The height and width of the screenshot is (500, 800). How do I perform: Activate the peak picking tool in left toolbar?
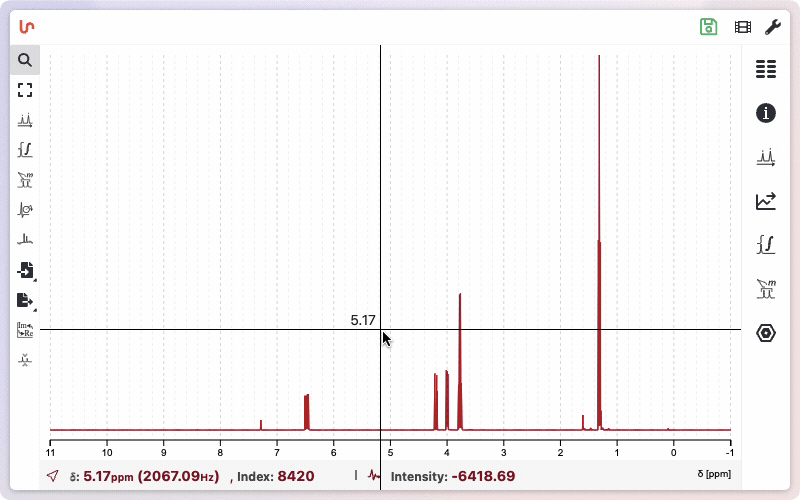(x=25, y=120)
